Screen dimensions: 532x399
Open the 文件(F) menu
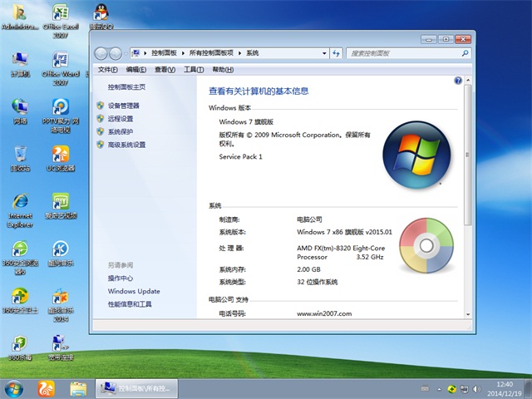point(108,70)
